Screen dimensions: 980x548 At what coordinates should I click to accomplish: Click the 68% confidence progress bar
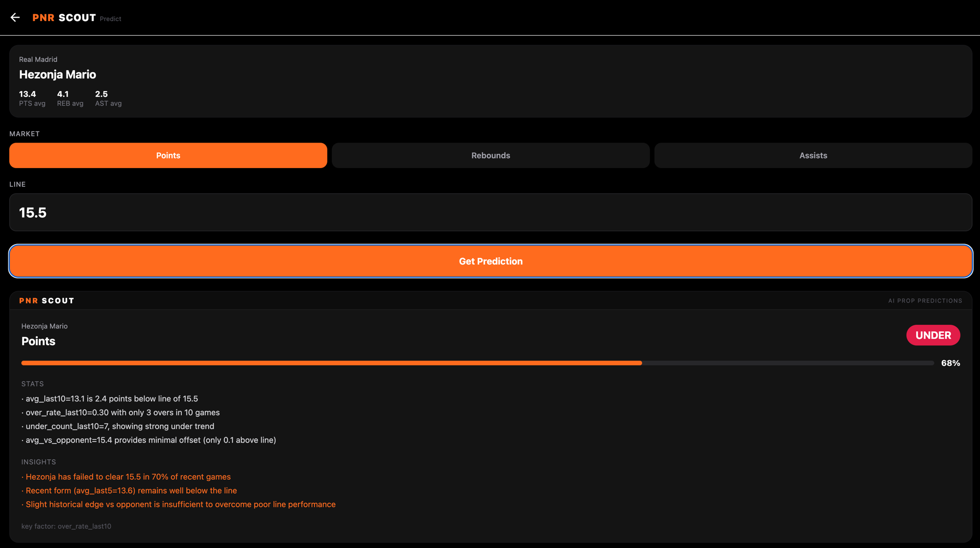click(478, 363)
